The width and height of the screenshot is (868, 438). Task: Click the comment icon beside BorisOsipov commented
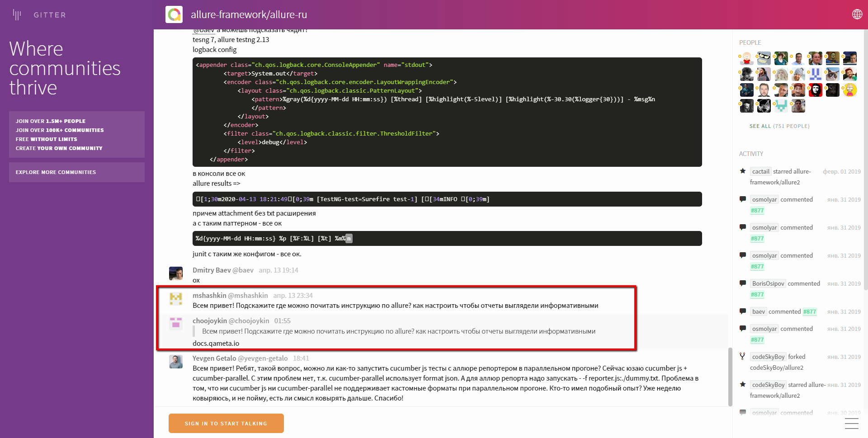pyautogui.click(x=743, y=283)
